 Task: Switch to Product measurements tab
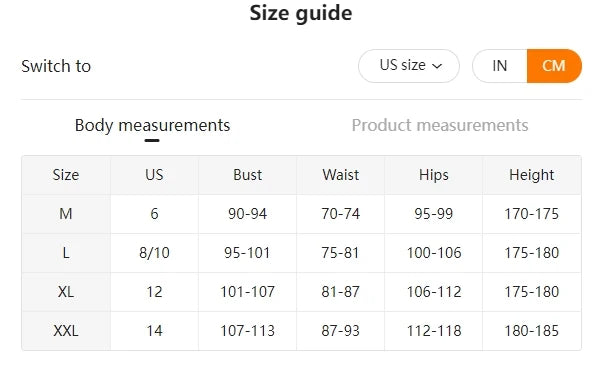[x=440, y=126]
